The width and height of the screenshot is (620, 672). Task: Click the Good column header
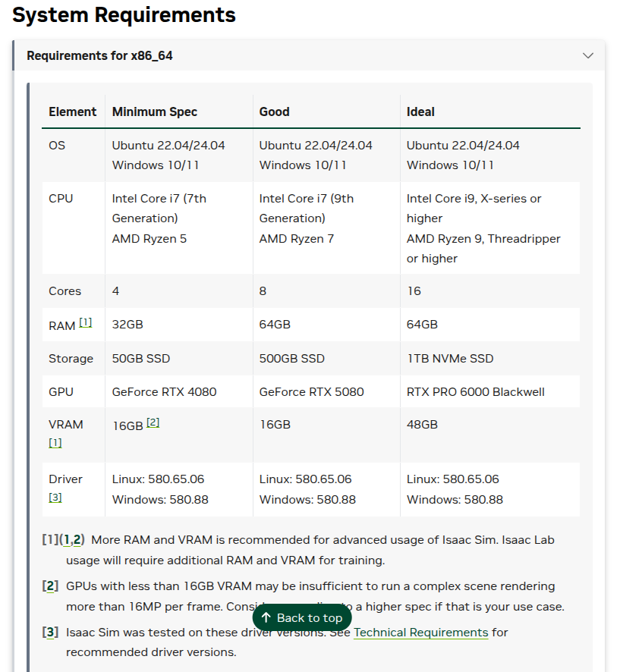[x=275, y=111]
